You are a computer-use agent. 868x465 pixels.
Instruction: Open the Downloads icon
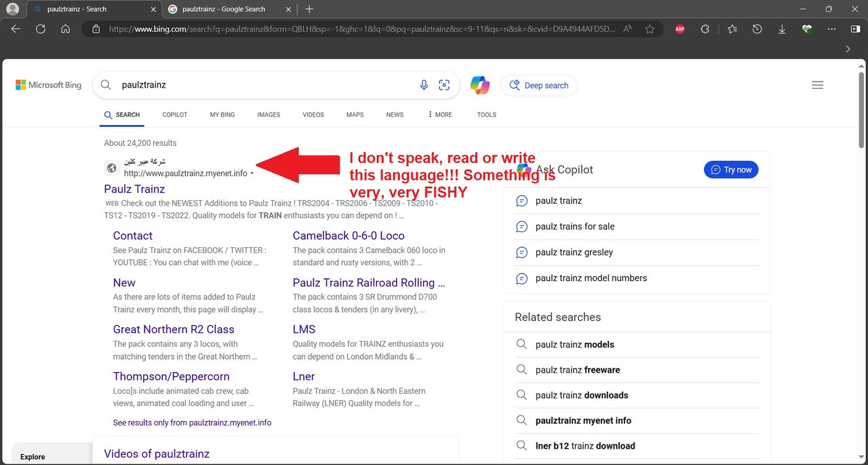(x=782, y=29)
